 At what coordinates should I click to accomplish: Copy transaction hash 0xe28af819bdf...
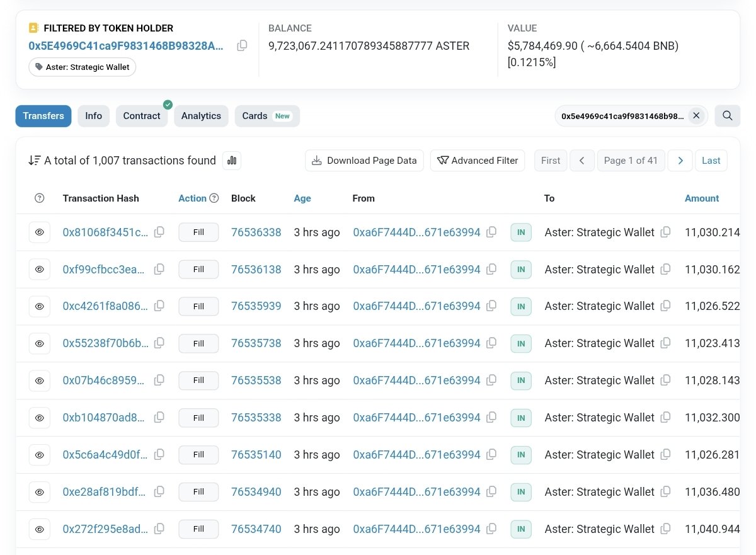[159, 491]
